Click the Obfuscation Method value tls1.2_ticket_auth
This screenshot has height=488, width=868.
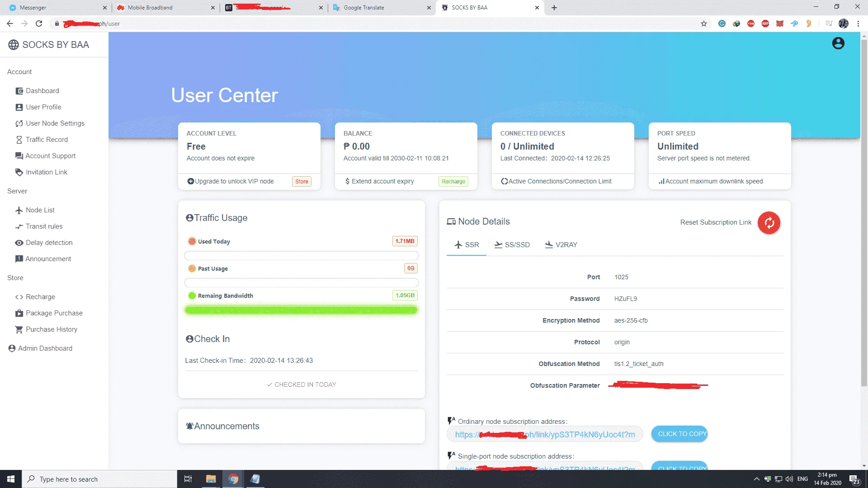638,364
